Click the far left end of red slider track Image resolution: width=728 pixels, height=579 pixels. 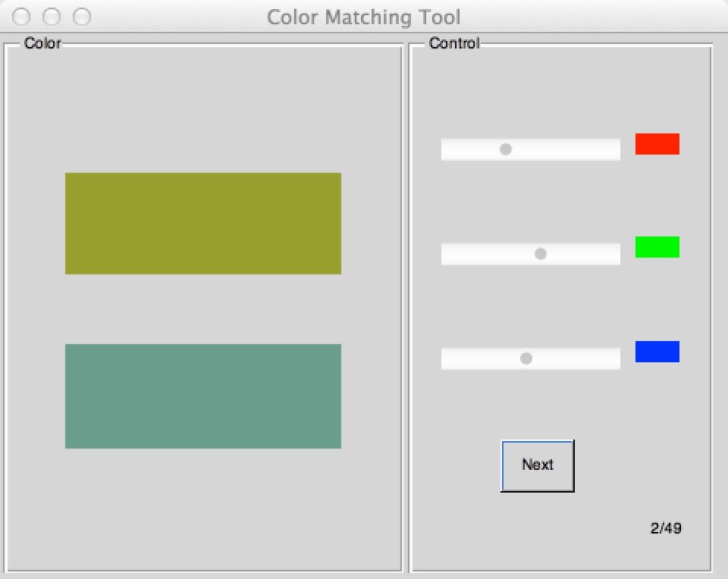click(x=445, y=149)
